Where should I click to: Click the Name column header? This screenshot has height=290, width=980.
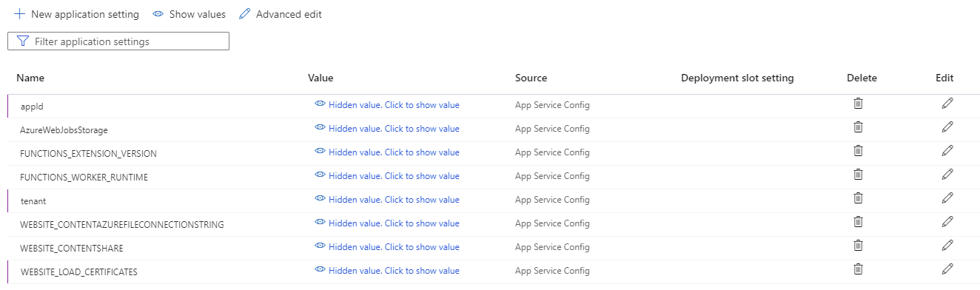point(30,78)
